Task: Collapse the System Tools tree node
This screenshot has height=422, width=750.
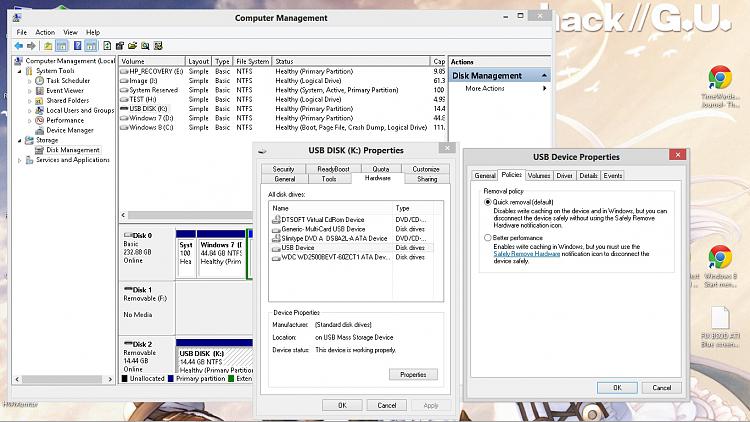Action: click(x=20, y=71)
